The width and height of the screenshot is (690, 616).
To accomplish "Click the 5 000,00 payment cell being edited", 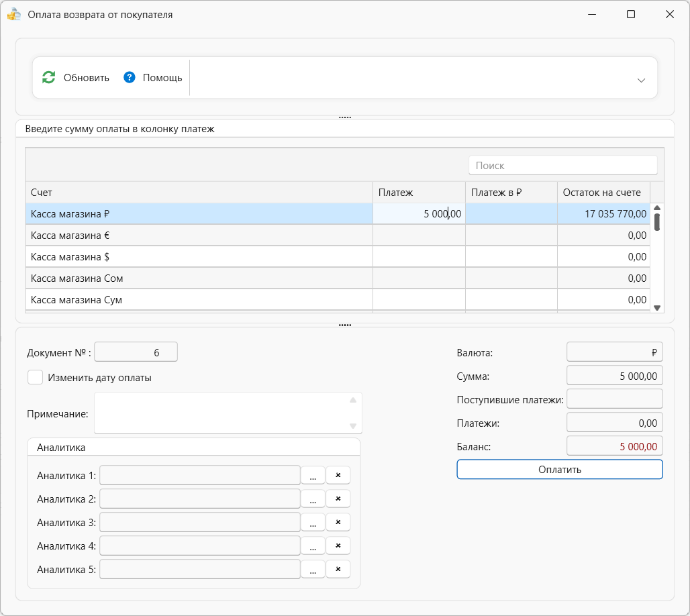I will click(x=419, y=214).
